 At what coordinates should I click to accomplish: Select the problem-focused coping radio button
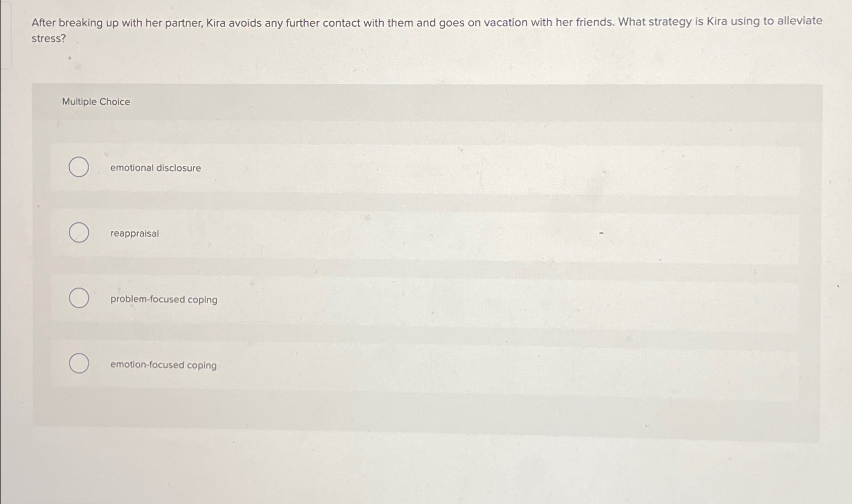[78, 299]
